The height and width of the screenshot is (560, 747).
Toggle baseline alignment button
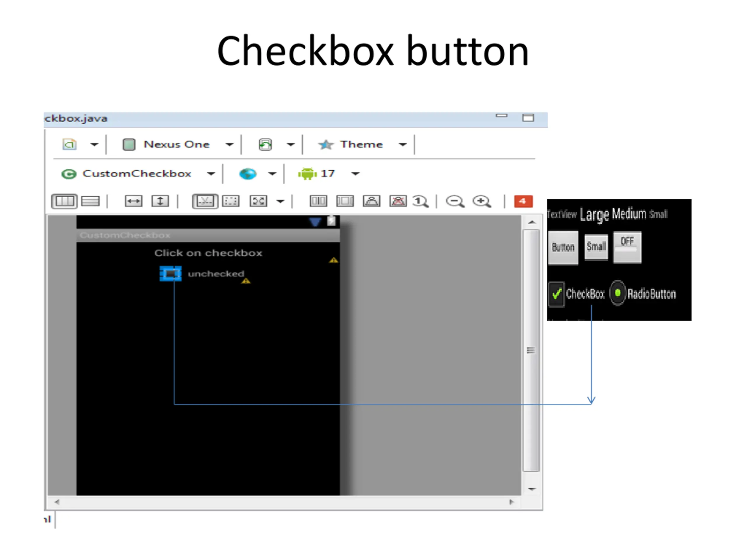(205, 201)
